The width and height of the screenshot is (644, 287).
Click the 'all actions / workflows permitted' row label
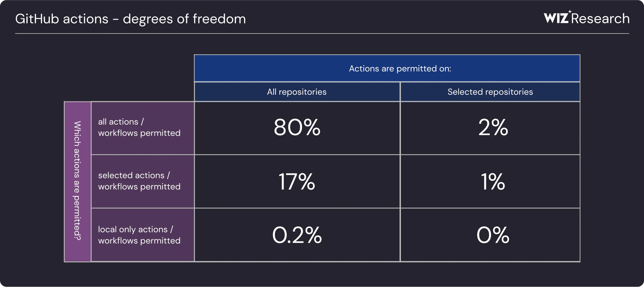coord(139,127)
